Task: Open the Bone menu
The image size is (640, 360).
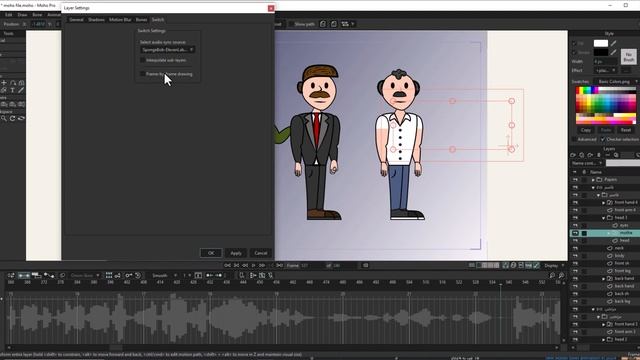Action: (x=37, y=15)
